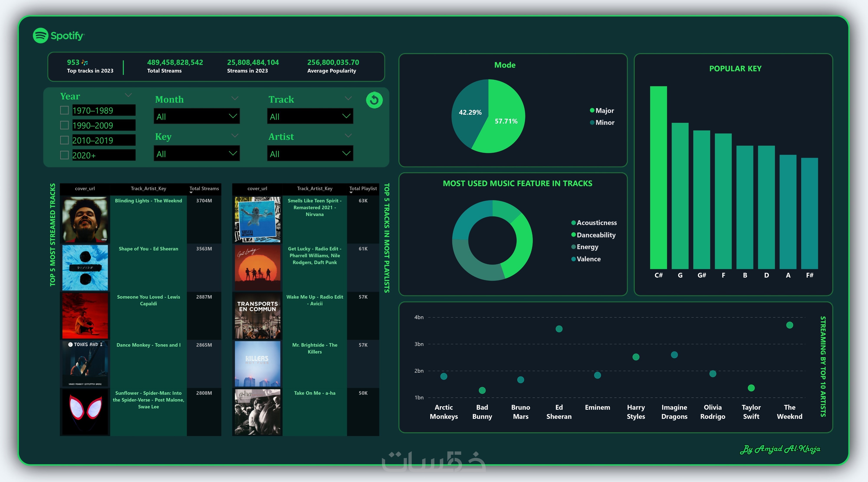Tick the 2020+ year checkbox

[64, 155]
